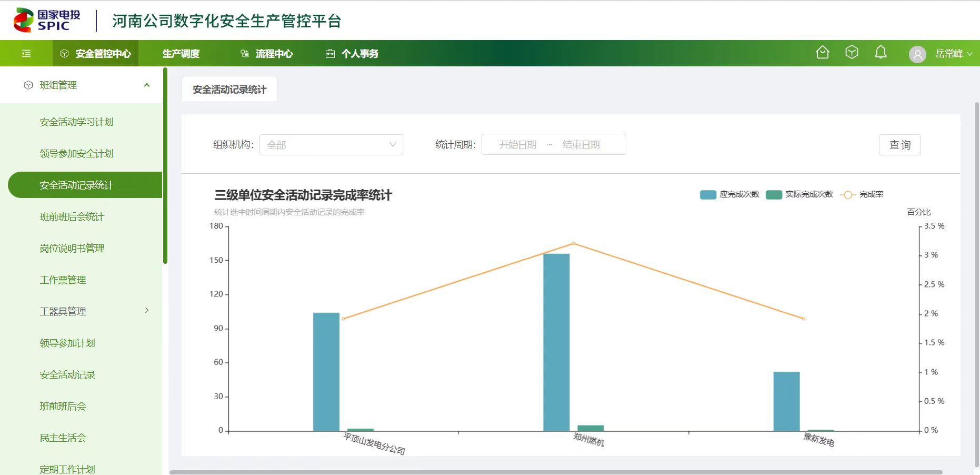The height and width of the screenshot is (475, 980).
Task: Toggle the 应完成次数 legend swatch
Action: 708,195
